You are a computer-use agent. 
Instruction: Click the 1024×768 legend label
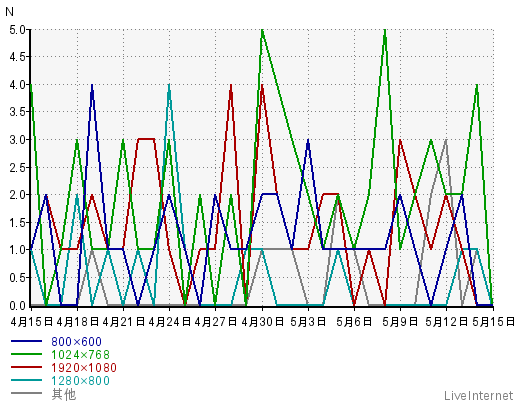[80, 355]
